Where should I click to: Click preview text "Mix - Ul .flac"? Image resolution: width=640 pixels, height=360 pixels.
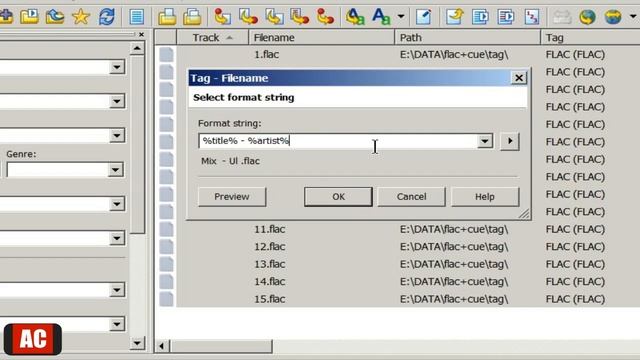click(x=230, y=161)
